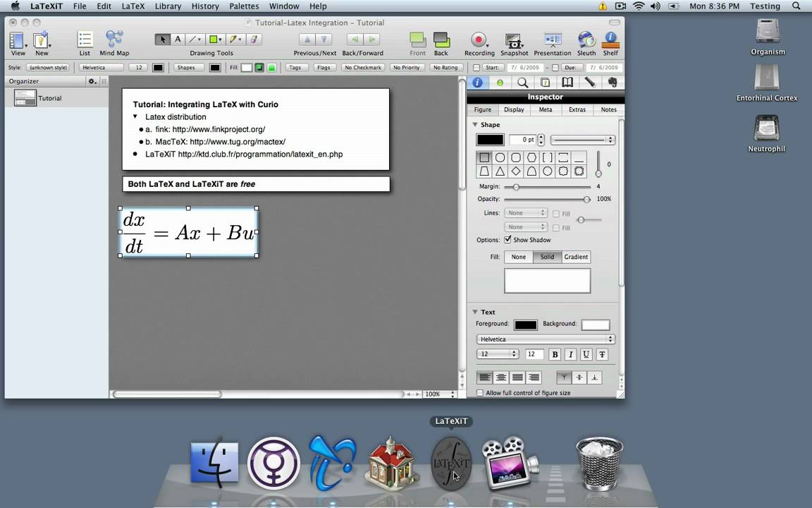This screenshot has height=508, width=812.
Task: Collapse the Text section triangle
Action: pyautogui.click(x=475, y=312)
